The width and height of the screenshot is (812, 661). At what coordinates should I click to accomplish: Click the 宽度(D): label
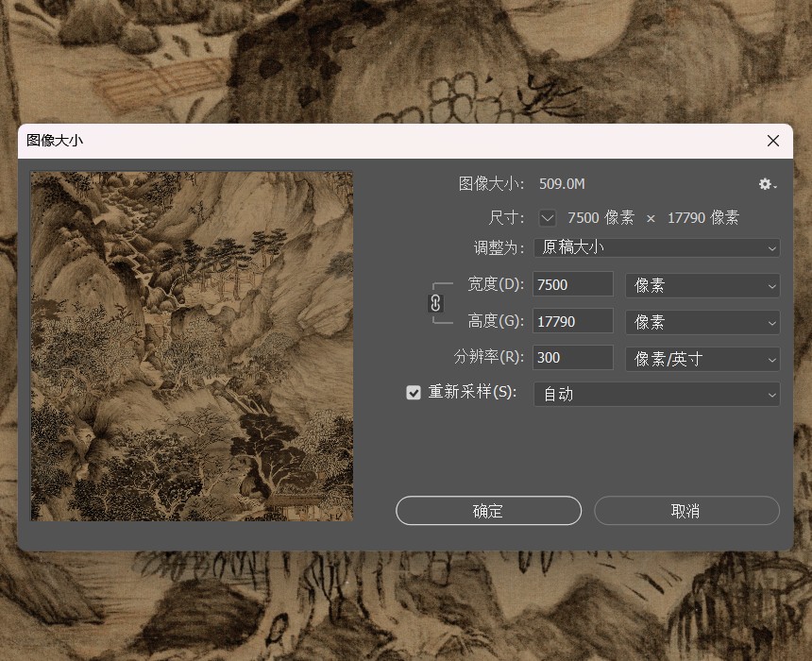496,284
